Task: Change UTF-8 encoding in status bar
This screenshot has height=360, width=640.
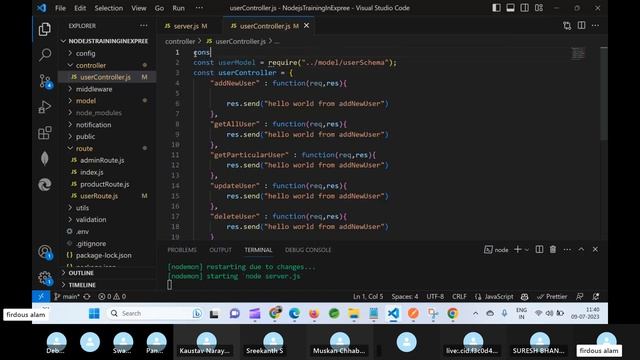Action: click(x=435, y=296)
